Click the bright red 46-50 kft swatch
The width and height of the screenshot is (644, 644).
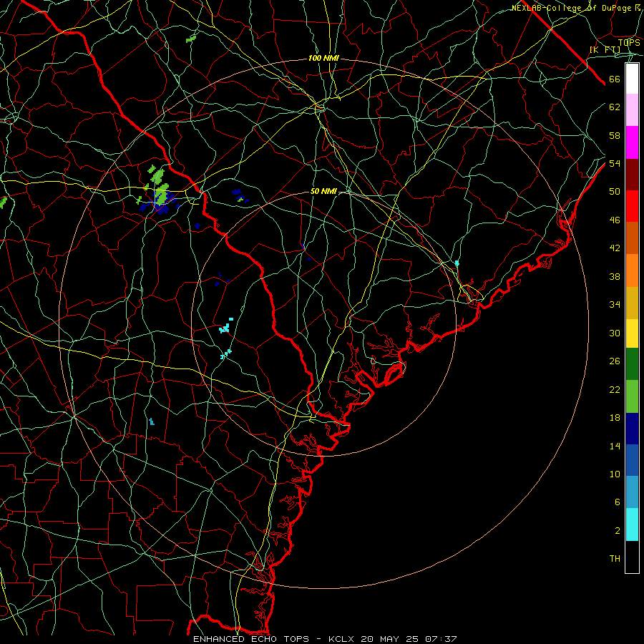tap(632, 206)
